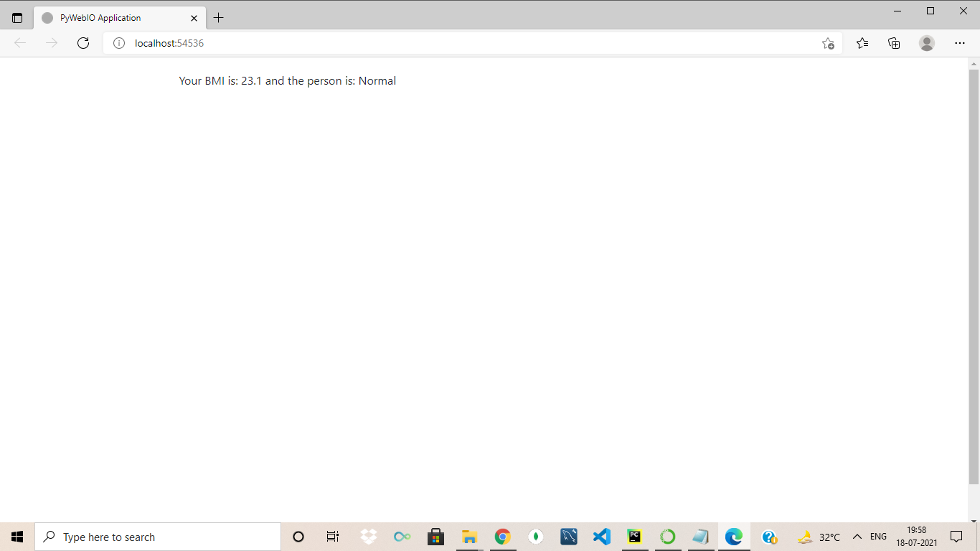The image size is (980, 551).
Task: Open MongoDB Compass from the taskbar
Action: point(536,537)
